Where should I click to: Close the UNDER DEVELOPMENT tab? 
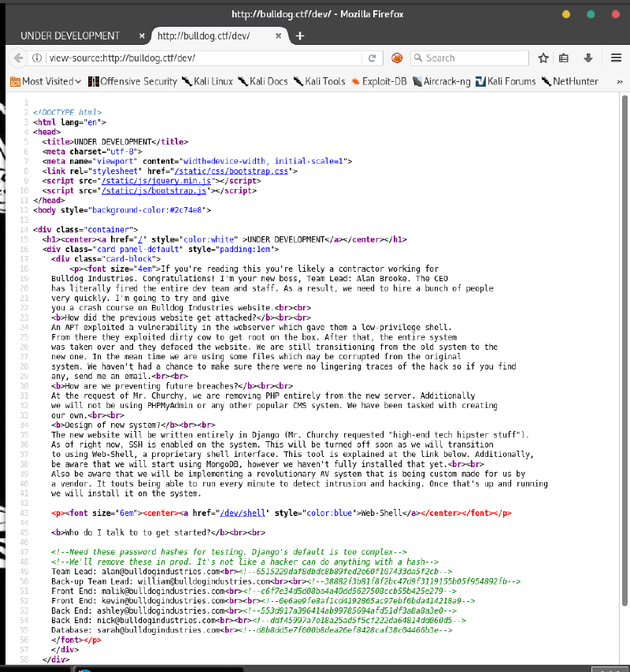point(142,35)
